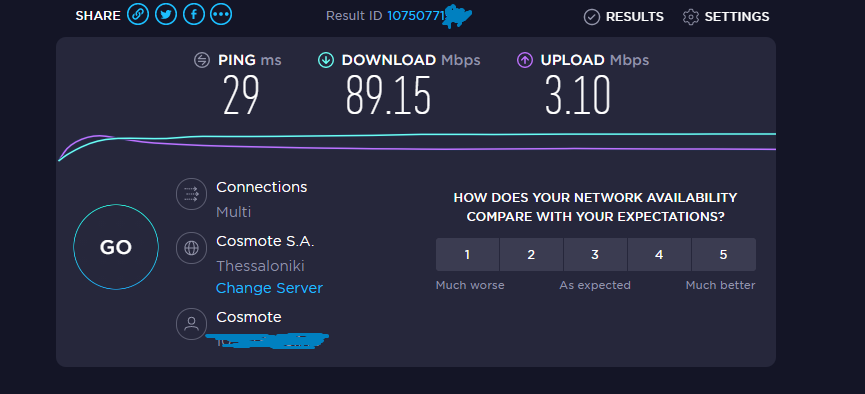This screenshot has width=865, height=394.
Task: Rate network availability as 3
Action: (x=595, y=254)
